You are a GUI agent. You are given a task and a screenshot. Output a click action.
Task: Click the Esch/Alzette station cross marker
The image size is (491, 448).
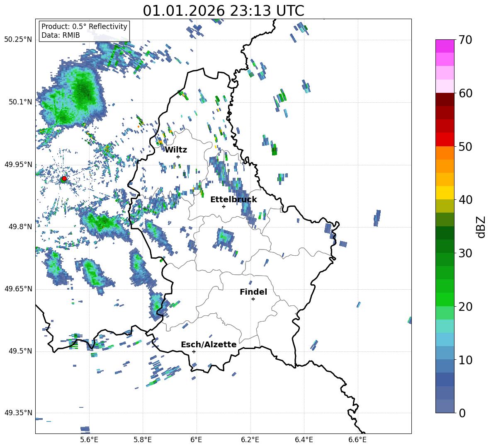click(194, 351)
